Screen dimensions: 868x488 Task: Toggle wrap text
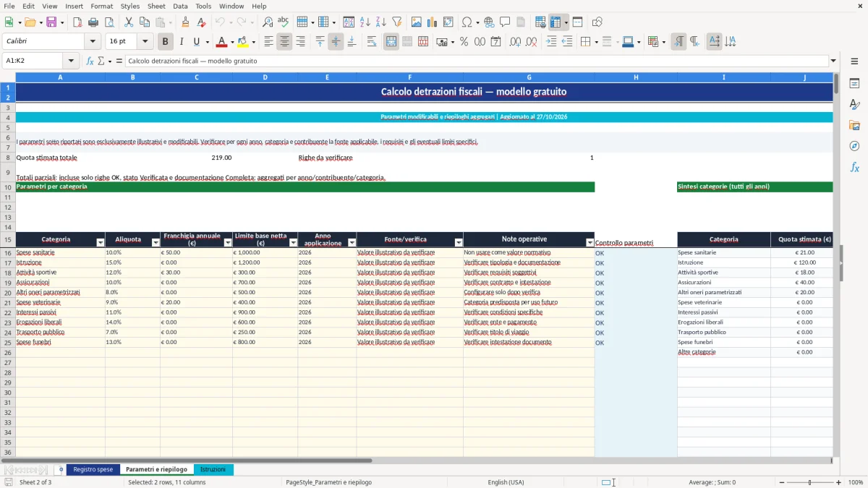tap(372, 42)
